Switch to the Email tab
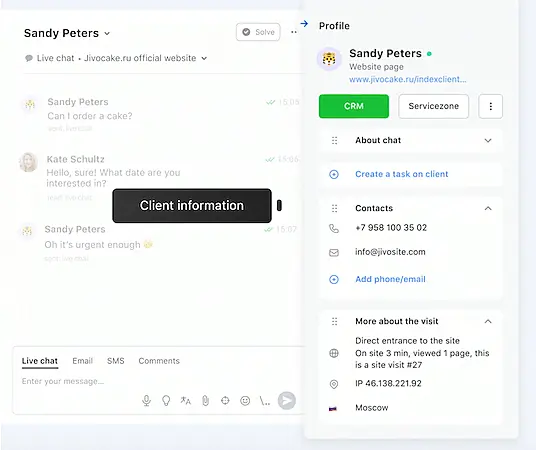This screenshot has height=450, width=536. [x=82, y=361]
